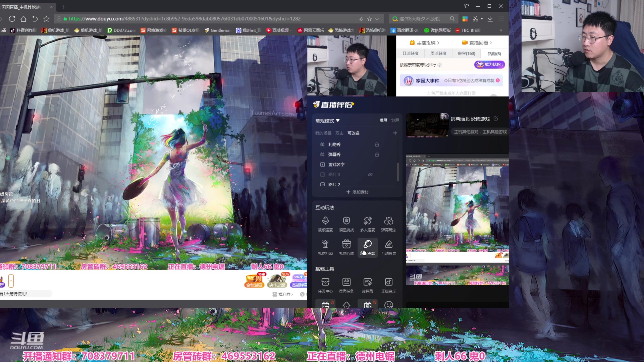Open the 家园大事件 banner
This screenshot has width=644, height=362.
[451, 81]
